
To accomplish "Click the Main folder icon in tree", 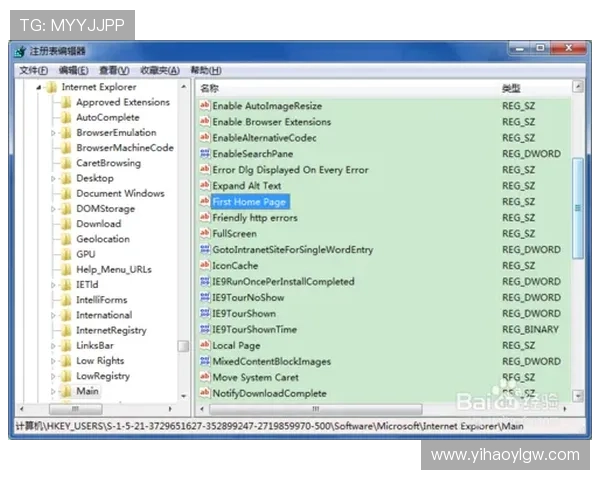I will point(66,392).
